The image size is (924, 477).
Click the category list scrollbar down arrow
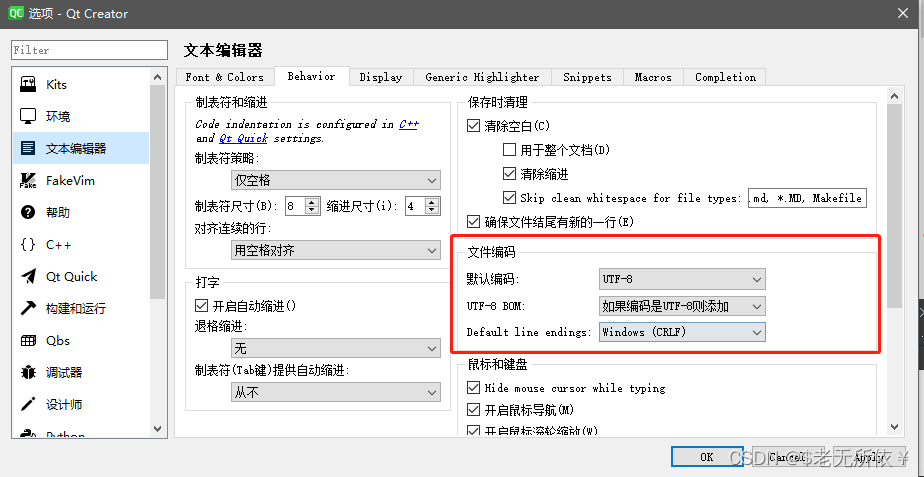point(157,429)
